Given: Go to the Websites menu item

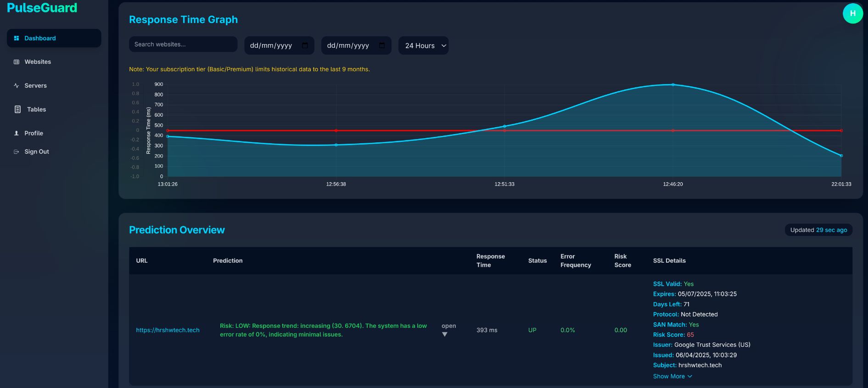Looking at the screenshot, I should 38,62.
